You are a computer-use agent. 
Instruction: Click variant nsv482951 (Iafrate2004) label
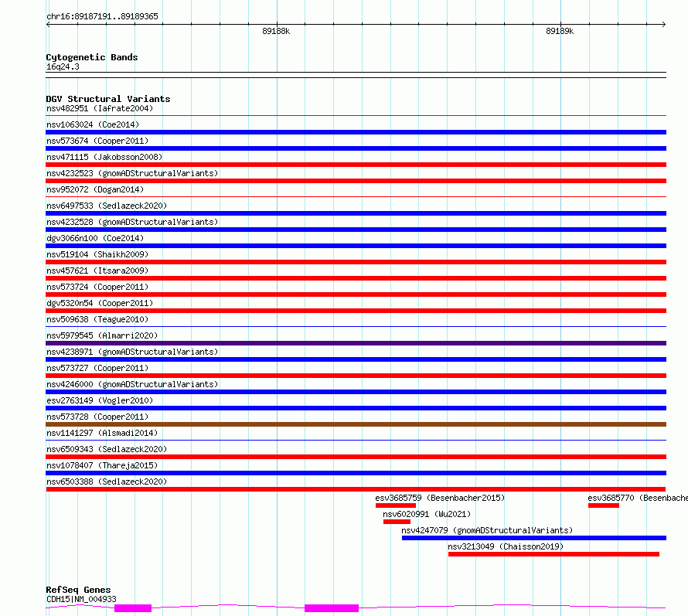pyautogui.click(x=100, y=108)
